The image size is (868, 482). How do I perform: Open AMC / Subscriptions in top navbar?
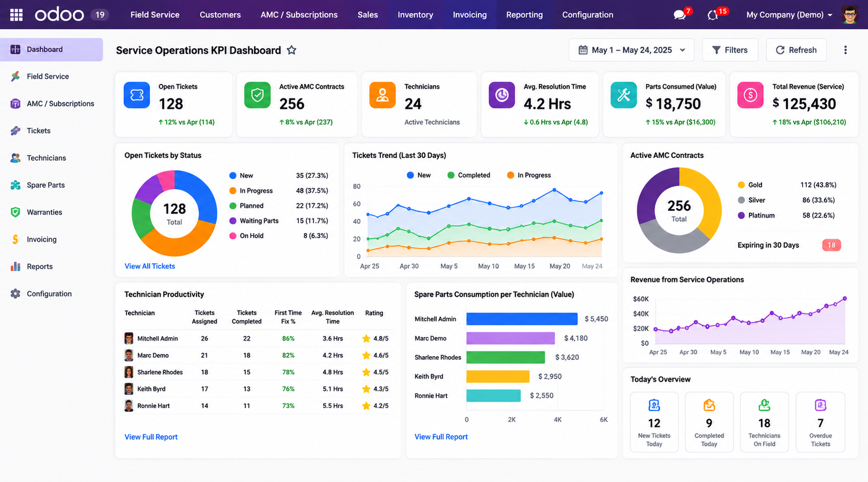299,15
